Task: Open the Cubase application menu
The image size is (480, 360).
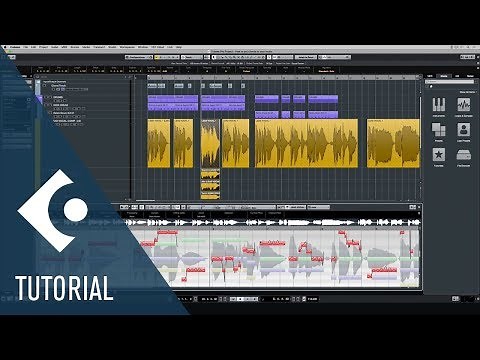Action: pos(15,47)
